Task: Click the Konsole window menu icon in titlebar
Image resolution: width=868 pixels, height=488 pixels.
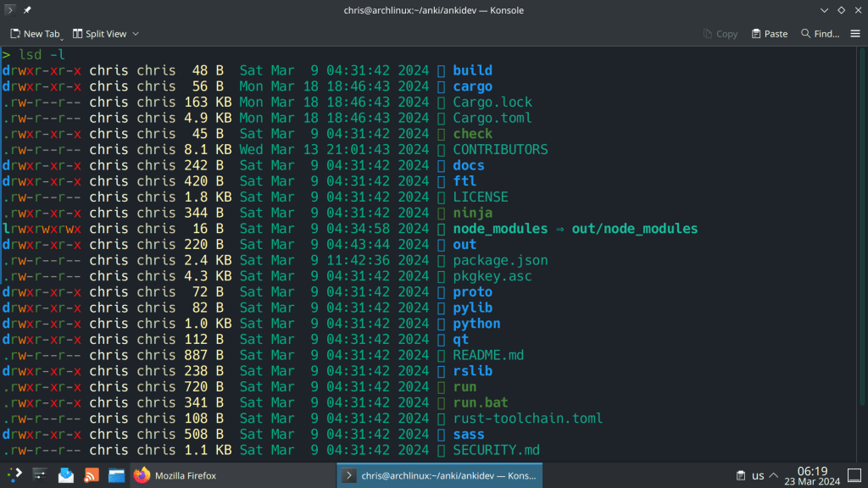Action: [x=9, y=10]
